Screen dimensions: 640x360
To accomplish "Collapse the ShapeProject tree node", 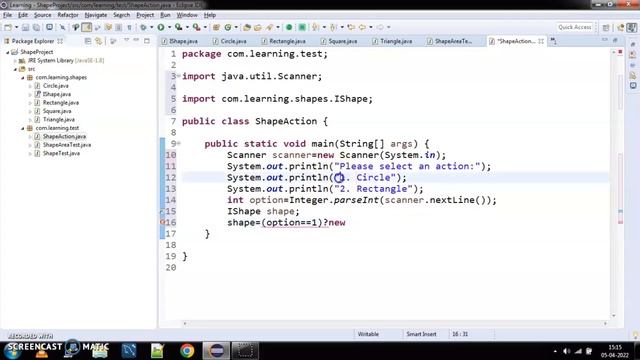I will 7,52.
